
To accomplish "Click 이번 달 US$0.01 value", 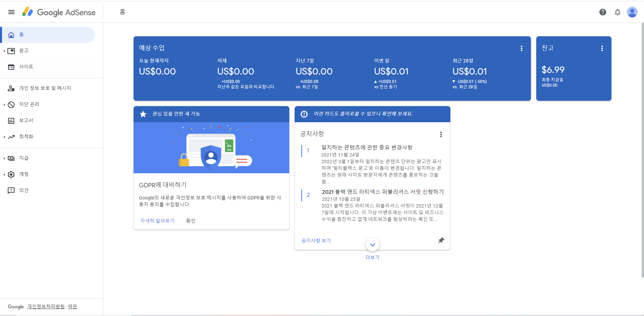I will pyautogui.click(x=391, y=71).
